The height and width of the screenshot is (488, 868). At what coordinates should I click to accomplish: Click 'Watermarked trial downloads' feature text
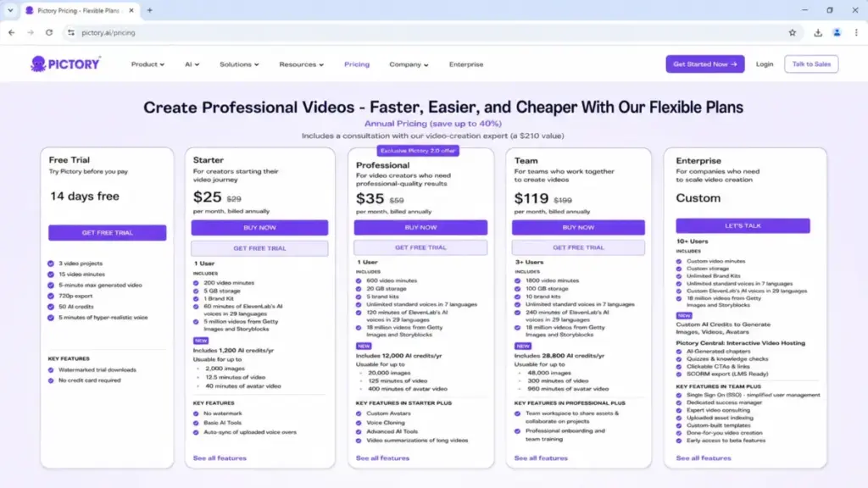click(97, 369)
